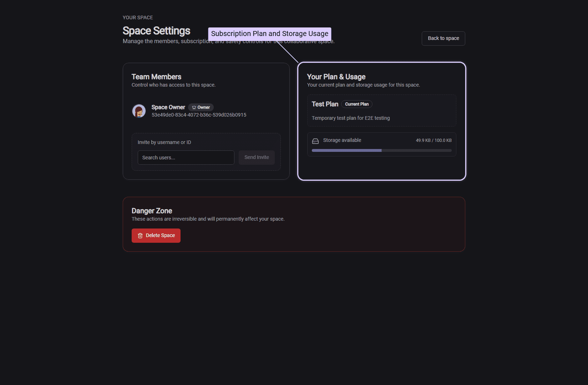Click the Team Members section heading
This screenshot has height=385, width=588.
click(x=156, y=77)
